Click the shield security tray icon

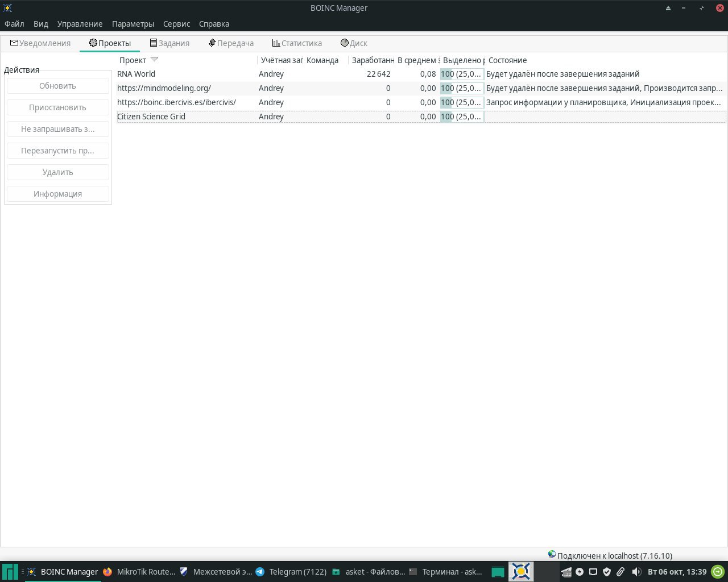click(x=607, y=572)
